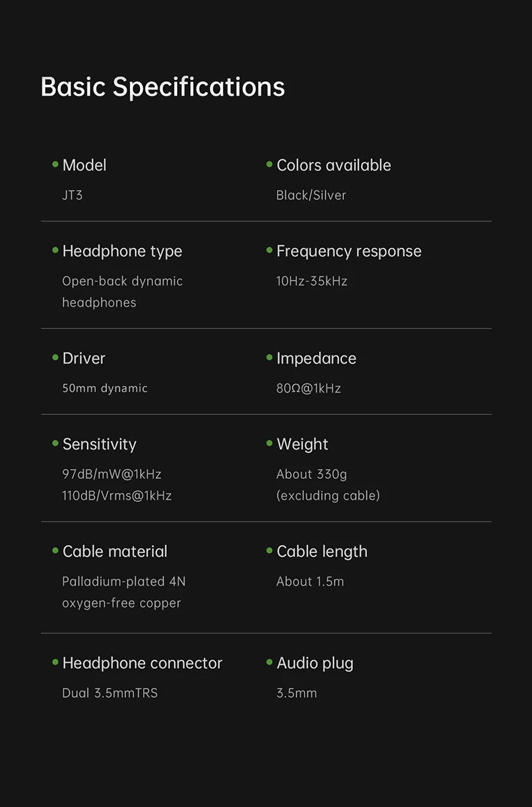Click the 10Hz-35kHz frequency value
The width and height of the screenshot is (532, 807).
point(312,281)
